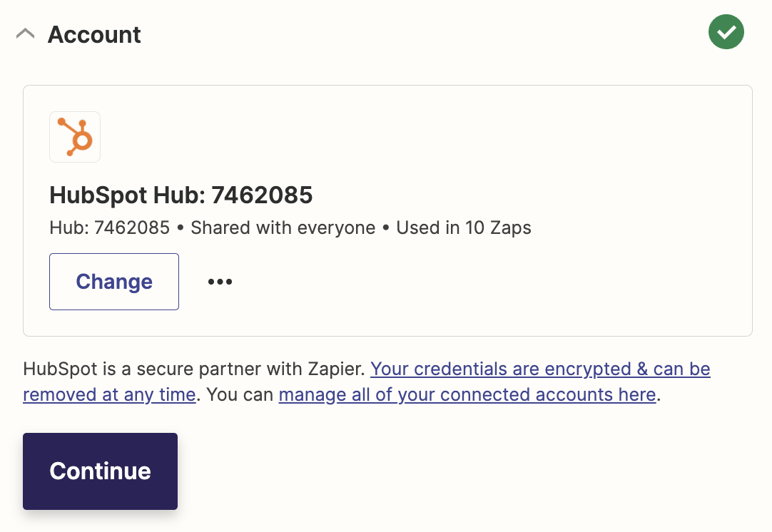This screenshot has width=772, height=532.
Task: Collapse the Account section chevron
Action: (25, 34)
